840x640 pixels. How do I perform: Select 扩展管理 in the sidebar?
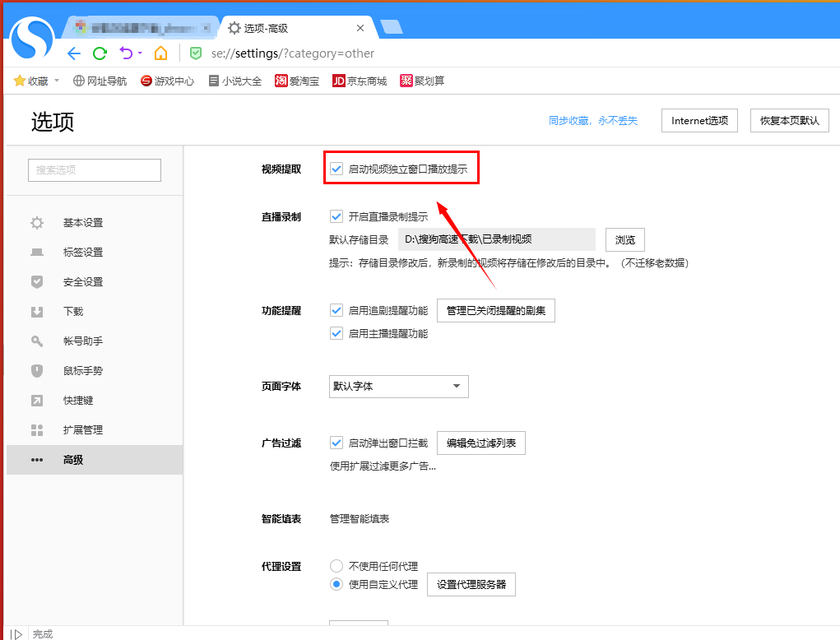82,430
